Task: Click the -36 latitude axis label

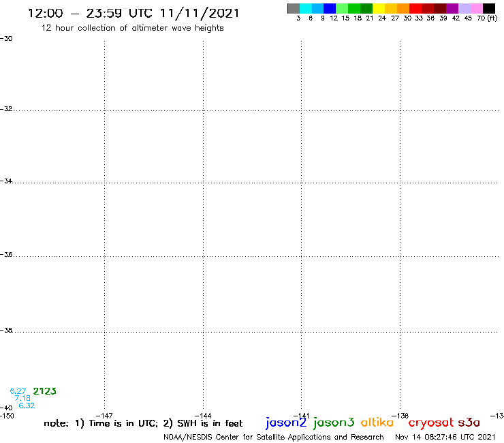Action: click(6, 254)
